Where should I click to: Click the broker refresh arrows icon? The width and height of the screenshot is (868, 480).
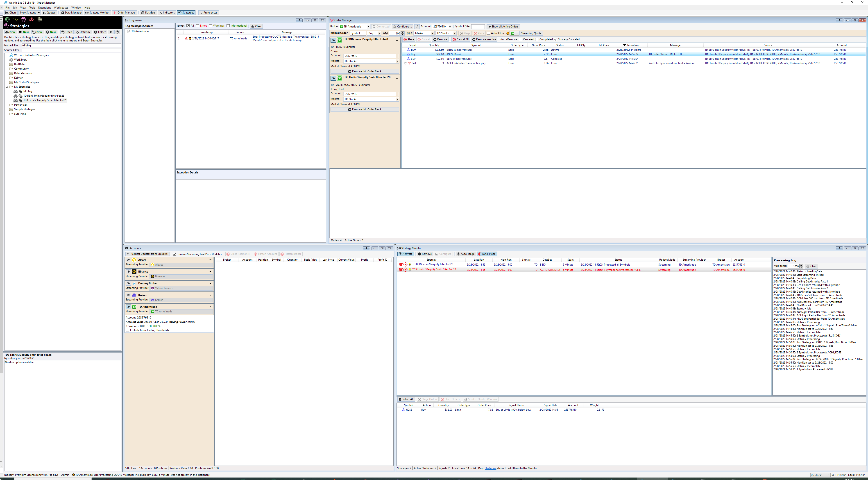(417, 27)
